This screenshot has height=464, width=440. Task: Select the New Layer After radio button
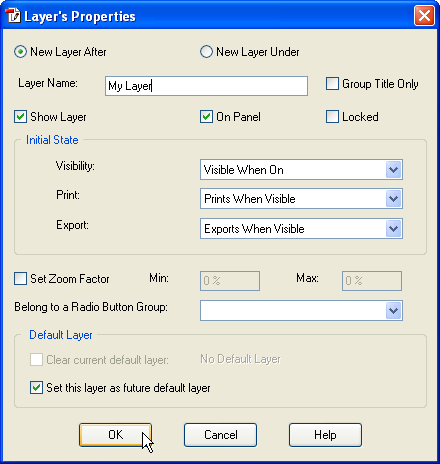pos(20,52)
